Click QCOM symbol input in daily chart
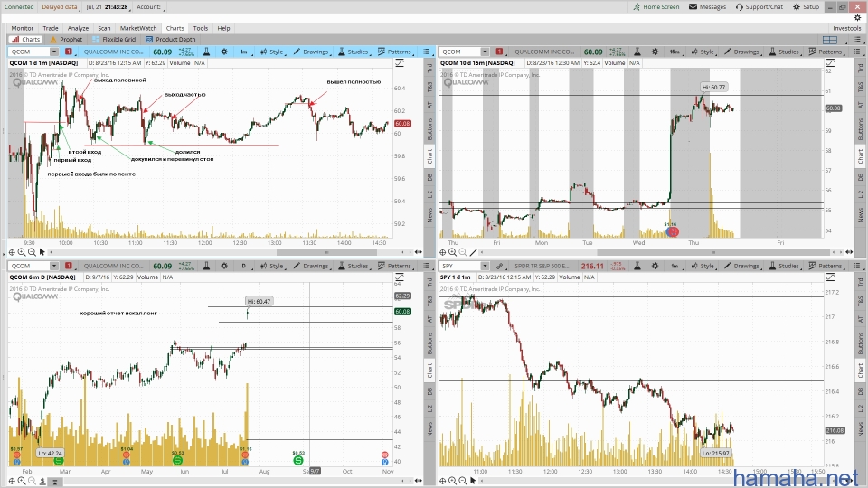This screenshot has height=488, width=868. click(29, 266)
